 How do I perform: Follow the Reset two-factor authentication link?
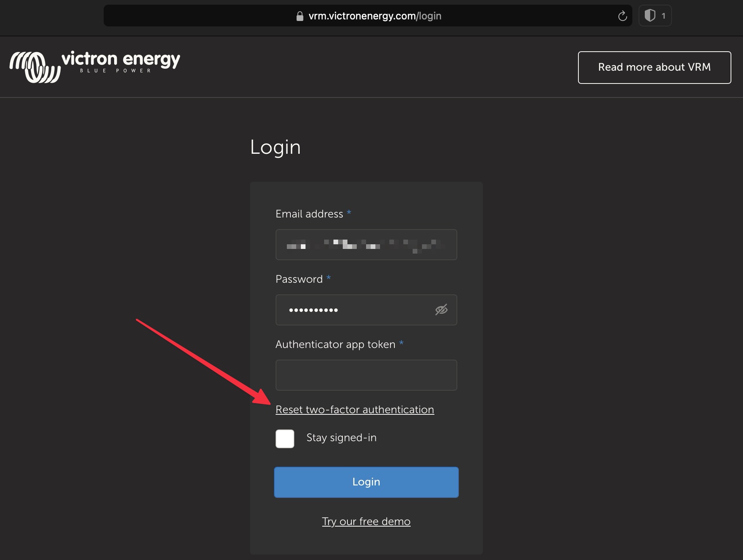point(354,410)
